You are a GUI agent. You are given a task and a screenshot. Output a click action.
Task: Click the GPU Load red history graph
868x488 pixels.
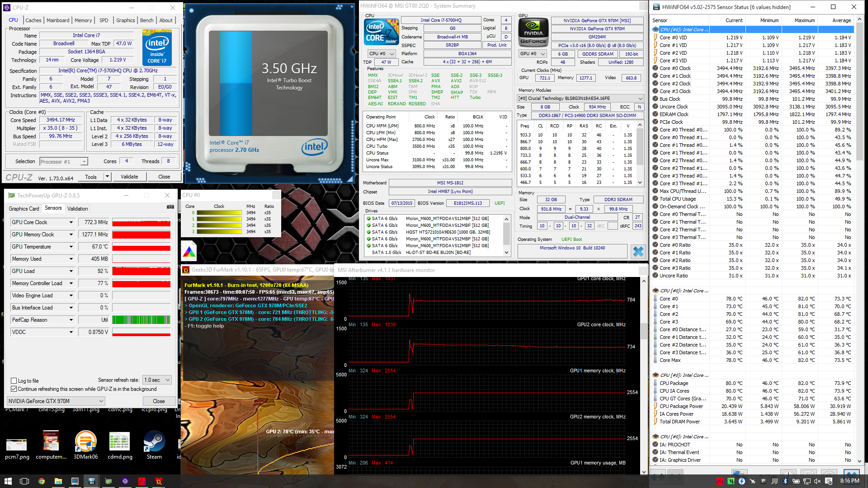pos(142,271)
